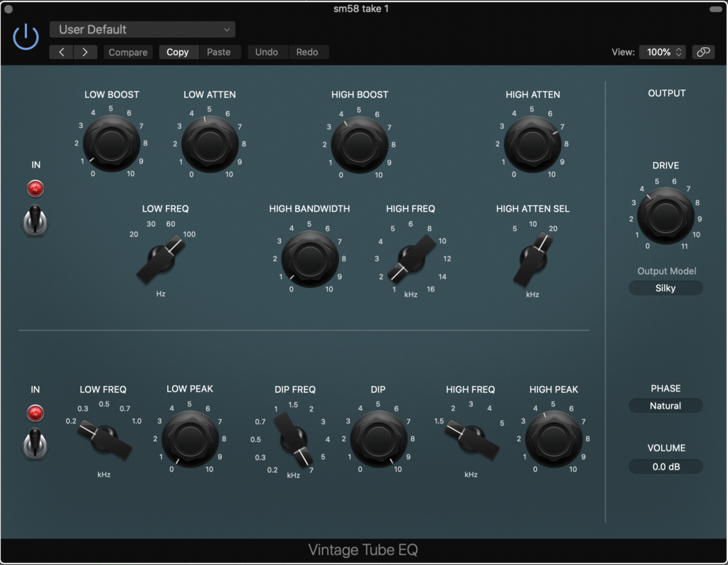Screen dimensions: 728x565
Task: Click the Paste button
Action: pyautogui.click(x=218, y=52)
